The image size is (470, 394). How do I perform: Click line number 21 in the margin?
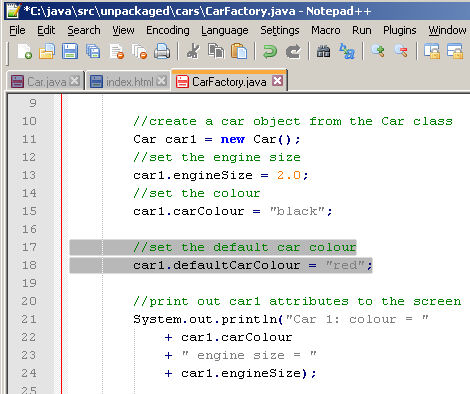tap(29, 319)
